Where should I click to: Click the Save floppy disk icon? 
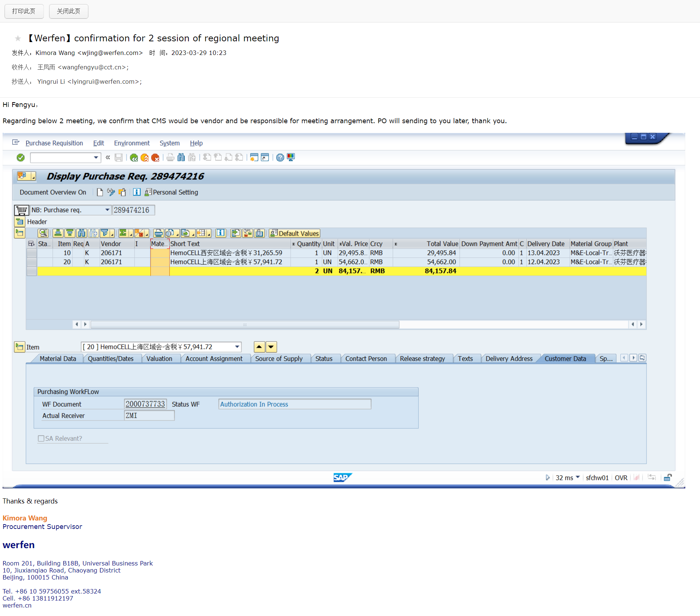click(118, 158)
